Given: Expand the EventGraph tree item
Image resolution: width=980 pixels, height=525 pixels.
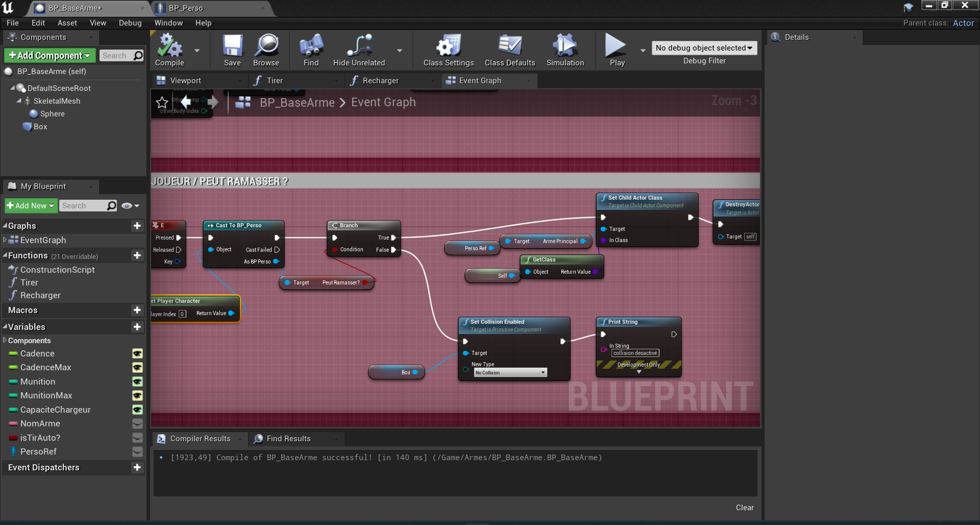Looking at the screenshot, I should 5,240.
